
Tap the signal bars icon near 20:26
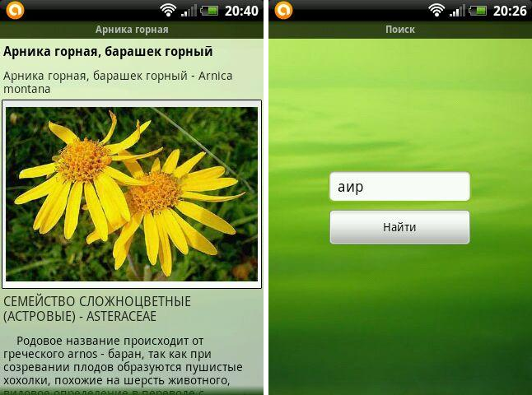458,11
